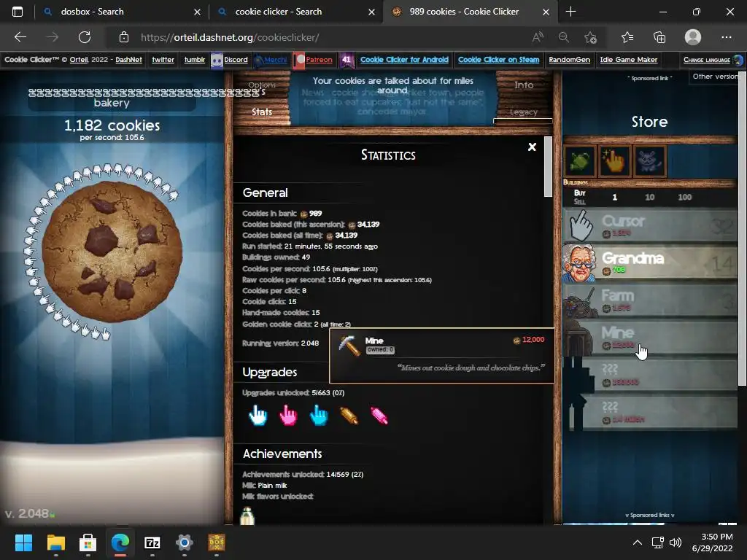The image size is (747, 560).
Task: Open the tumblr link
Action: (x=194, y=60)
